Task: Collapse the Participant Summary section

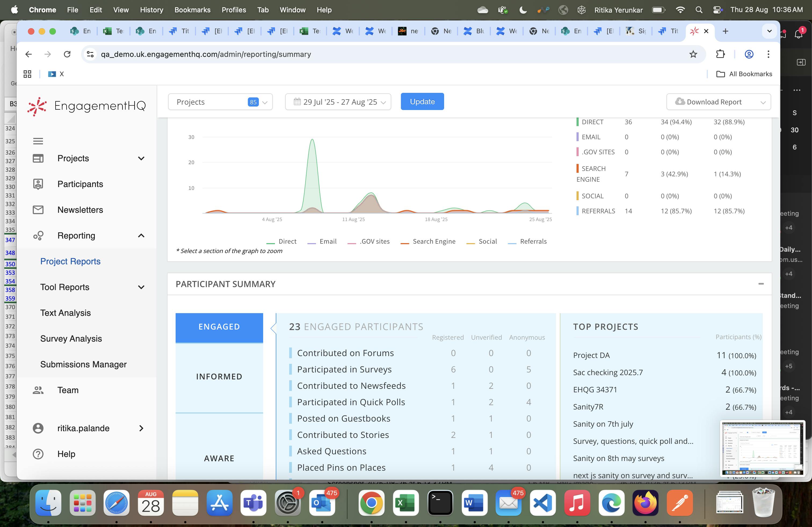Action: 761,284
